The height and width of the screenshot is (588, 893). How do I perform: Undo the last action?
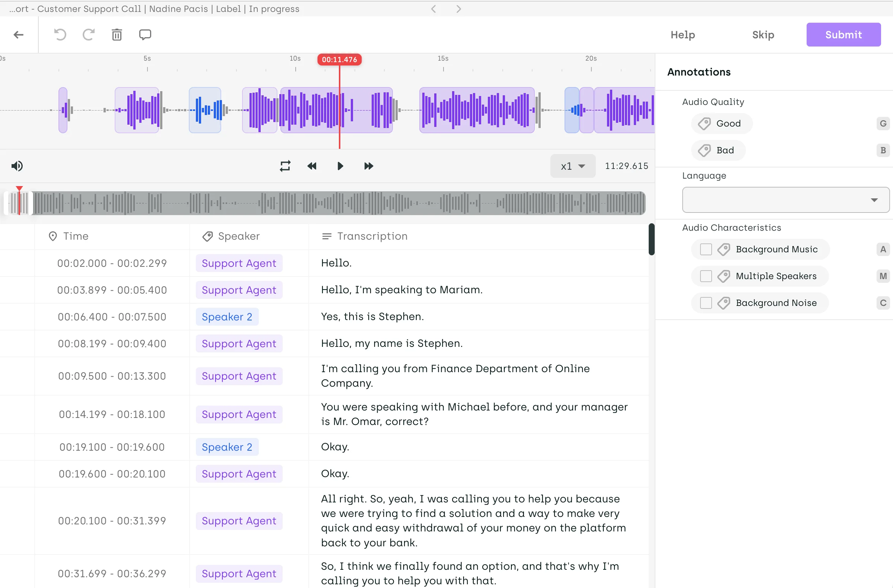click(x=60, y=35)
